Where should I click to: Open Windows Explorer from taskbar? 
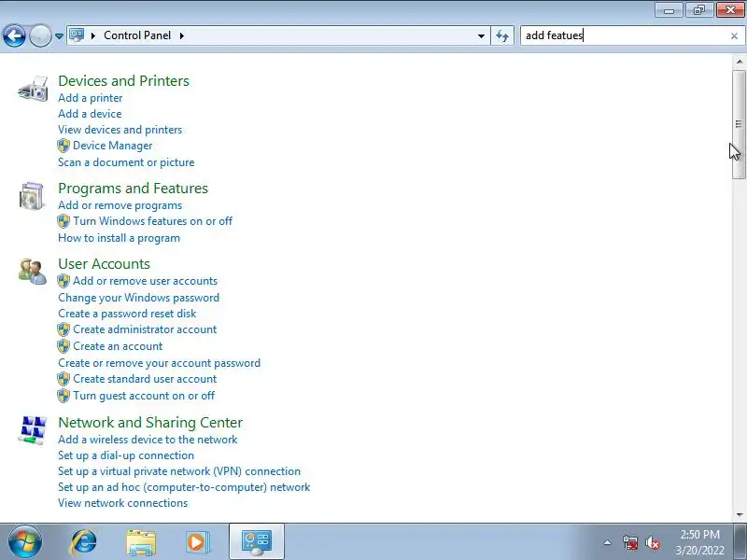point(141,542)
